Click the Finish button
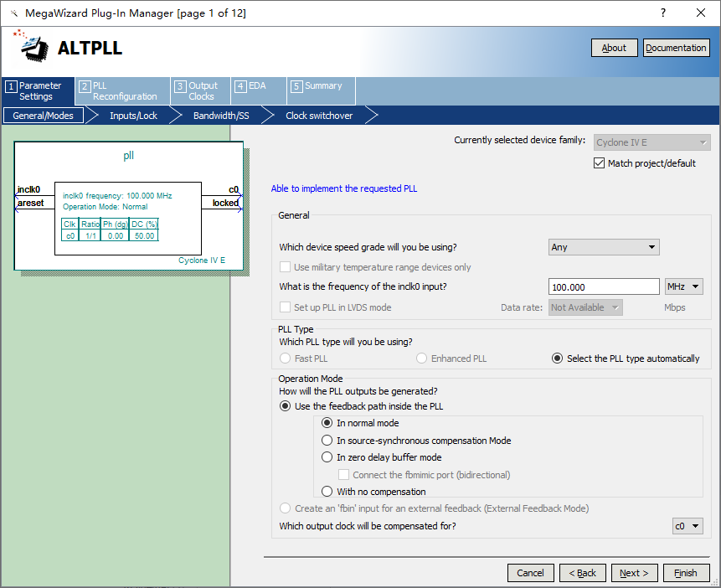721x588 pixels. pyautogui.click(x=686, y=573)
